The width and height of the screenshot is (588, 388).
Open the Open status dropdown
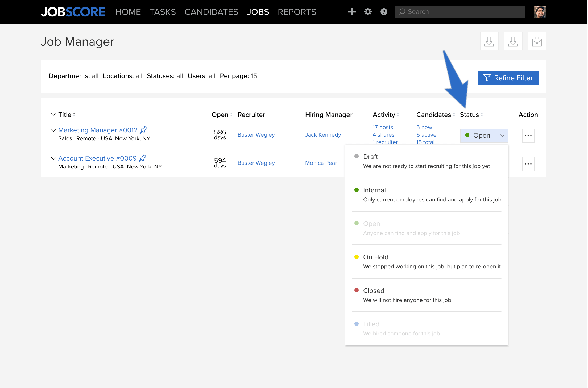point(484,136)
